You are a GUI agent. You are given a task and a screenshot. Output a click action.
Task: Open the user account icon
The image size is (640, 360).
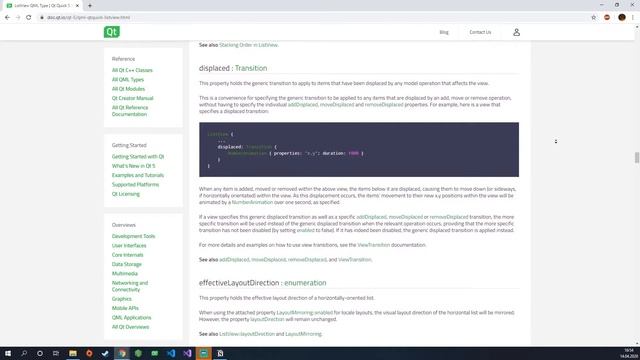click(516, 32)
